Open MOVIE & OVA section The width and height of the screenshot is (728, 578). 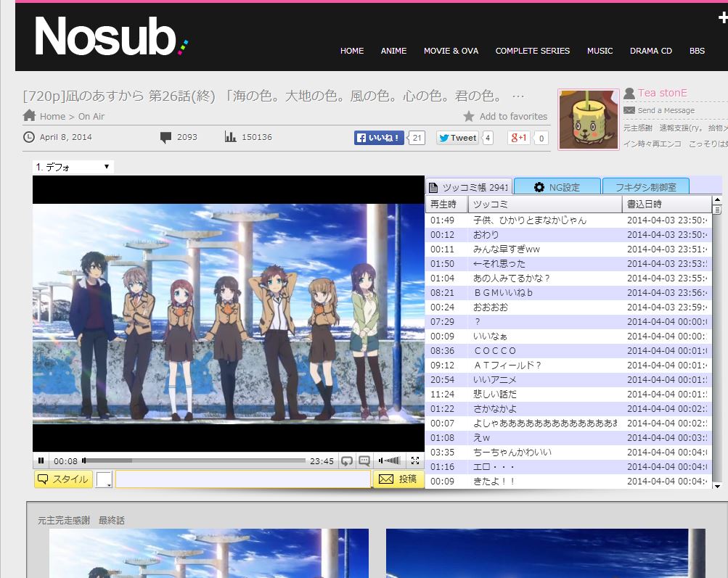451,51
